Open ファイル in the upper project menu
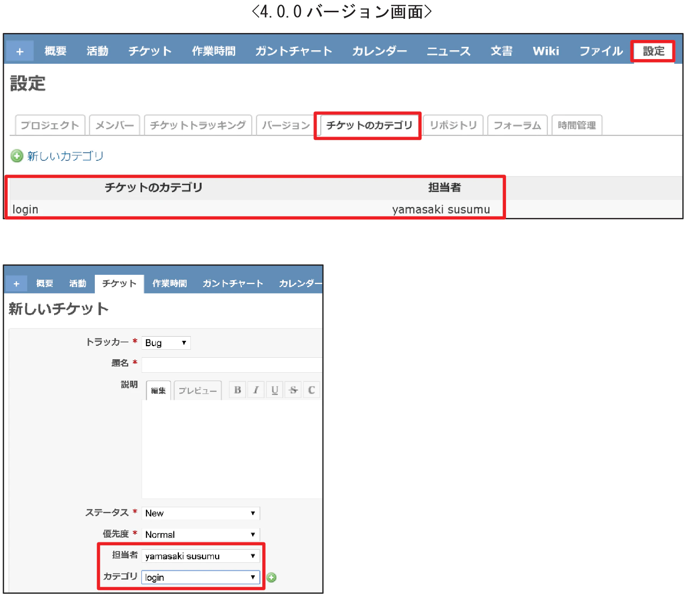Screen dimensions: 693x616 pyautogui.click(x=601, y=51)
